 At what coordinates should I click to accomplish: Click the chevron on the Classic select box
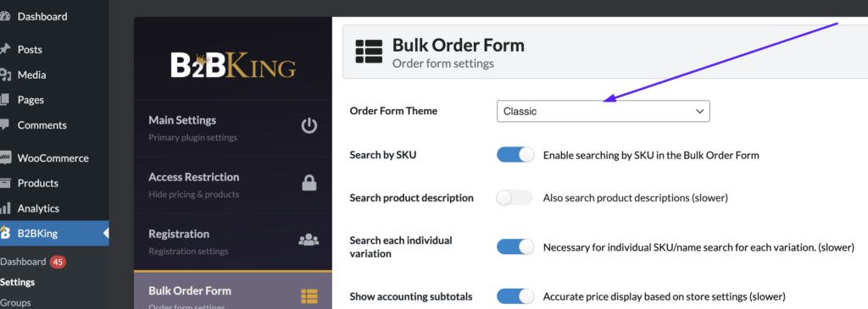(699, 111)
